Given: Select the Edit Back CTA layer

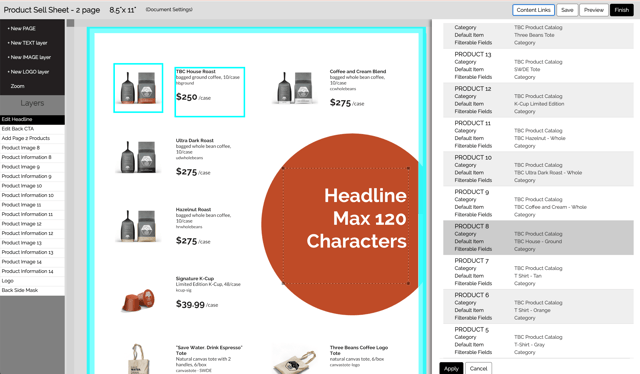Looking at the screenshot, I should pos(32,129).
